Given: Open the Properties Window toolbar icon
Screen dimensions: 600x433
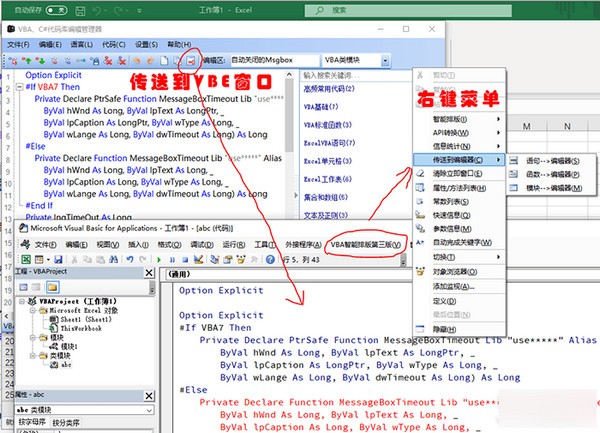Looking at the screenshot, I should pyautogui.click(x=228, y=259).
